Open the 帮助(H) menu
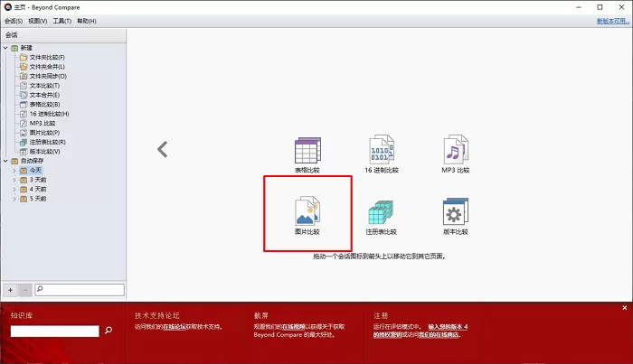Viewport: 633px width, 364px height. click(x=87, y=21)
